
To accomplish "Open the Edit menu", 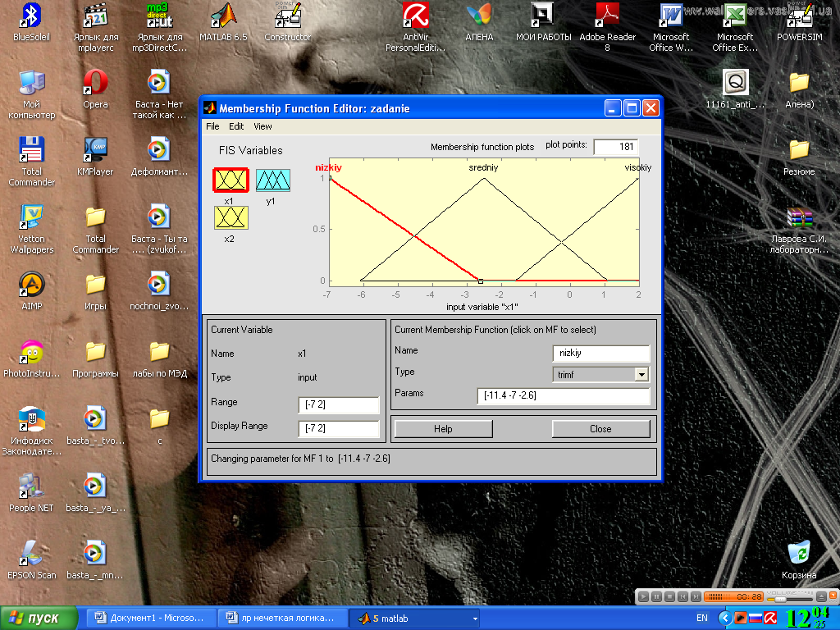I will point(236,126).
